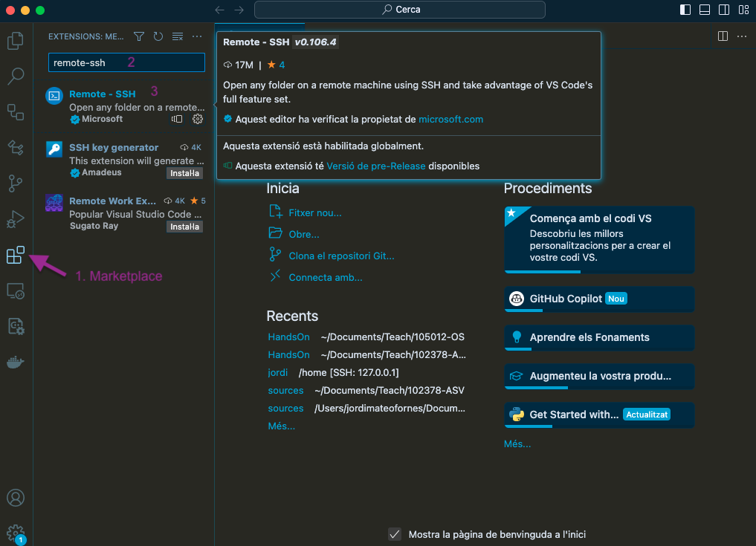Split the editor right

(x=723, y=36)
